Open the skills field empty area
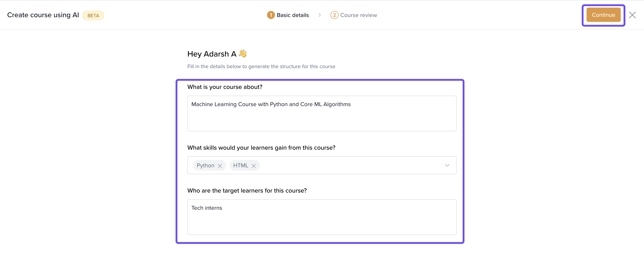 [350, 165]
